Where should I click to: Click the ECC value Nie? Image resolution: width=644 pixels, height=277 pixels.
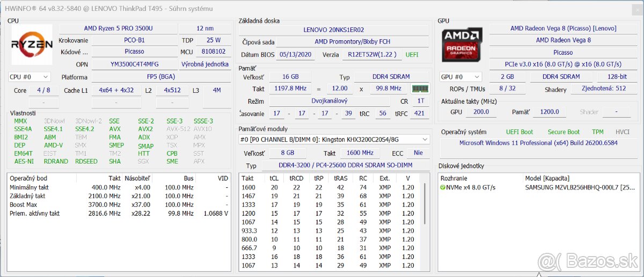coord(418,153)
